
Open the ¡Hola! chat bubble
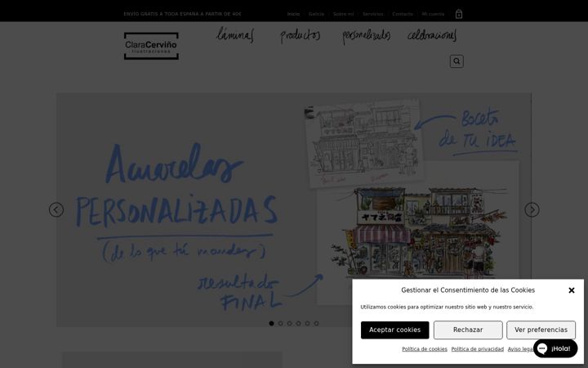[555, 348]
